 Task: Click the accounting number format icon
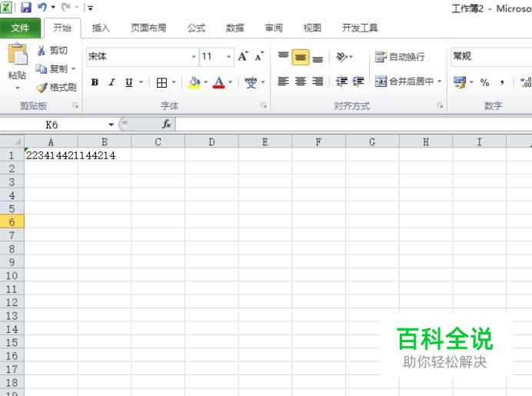tap(460, 82)
